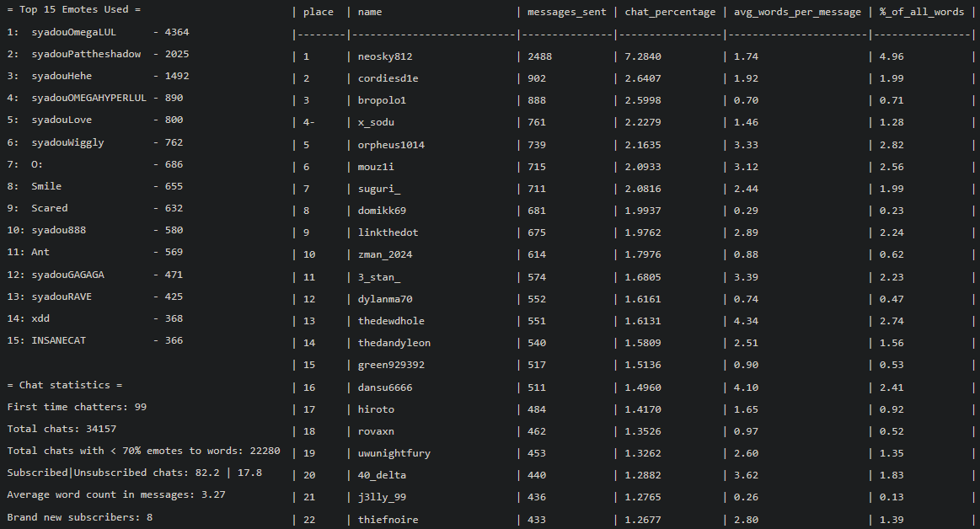This screenshot has height=529, width=980.
Task: Select the username neosky812
Action: click(385, 56)
